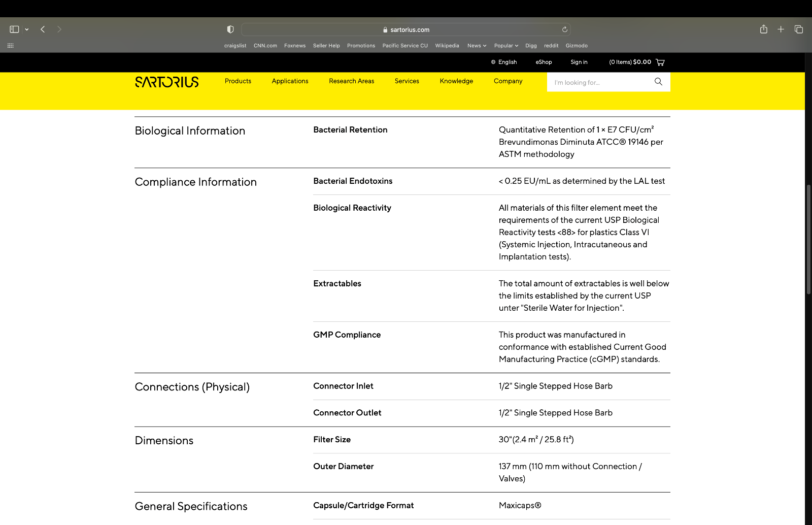Switch language via English selector
812x525 pixels.
[503, 62]
